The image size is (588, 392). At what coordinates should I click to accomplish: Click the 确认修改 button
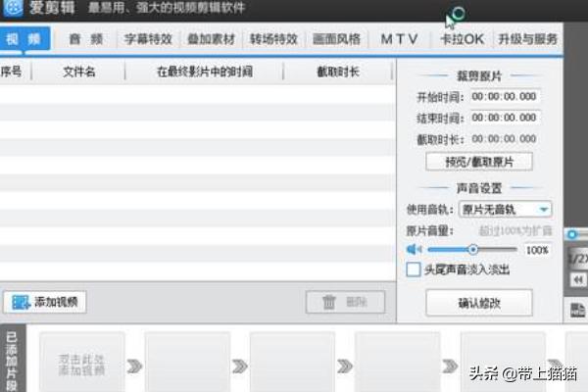(479, 303)
